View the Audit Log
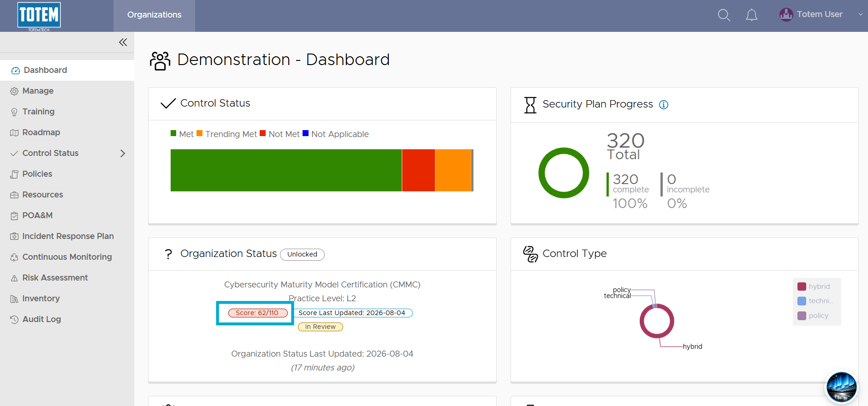 pos(67,319)
